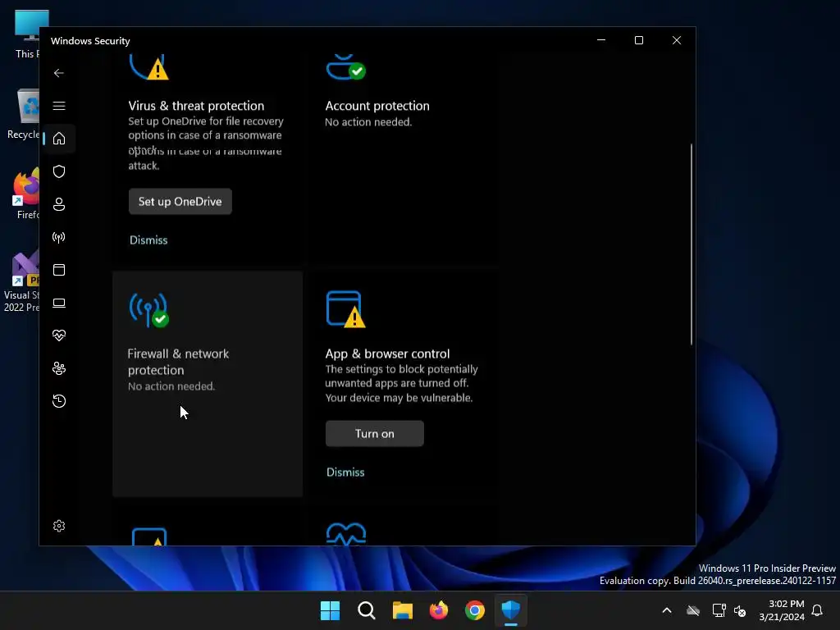Open Virus & threat protection heading

pyautogui.click(x=196, y=106)
